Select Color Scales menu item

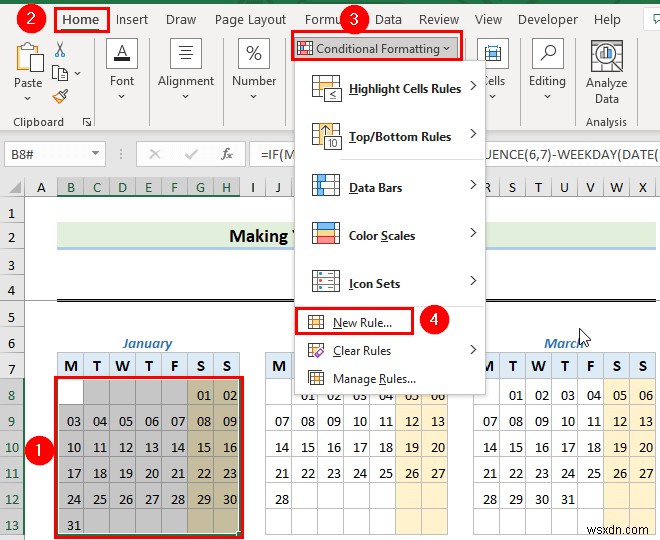[x=390, y=233]
